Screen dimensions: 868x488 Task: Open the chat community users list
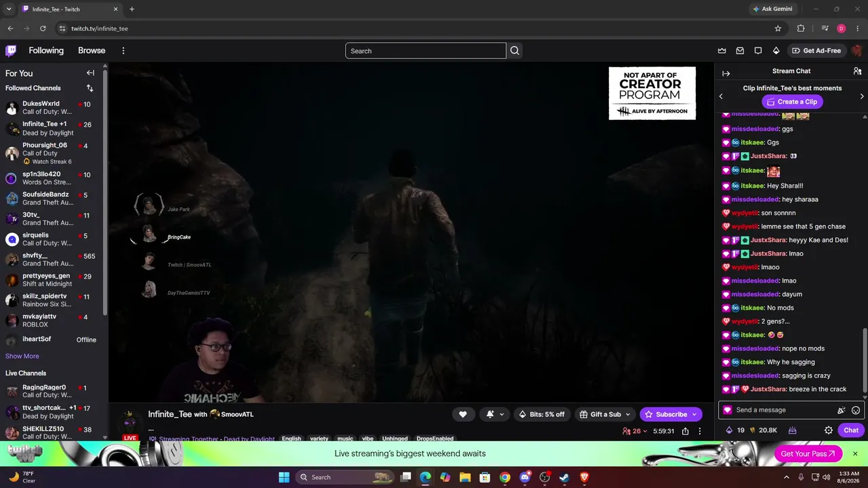pos(857,71)
